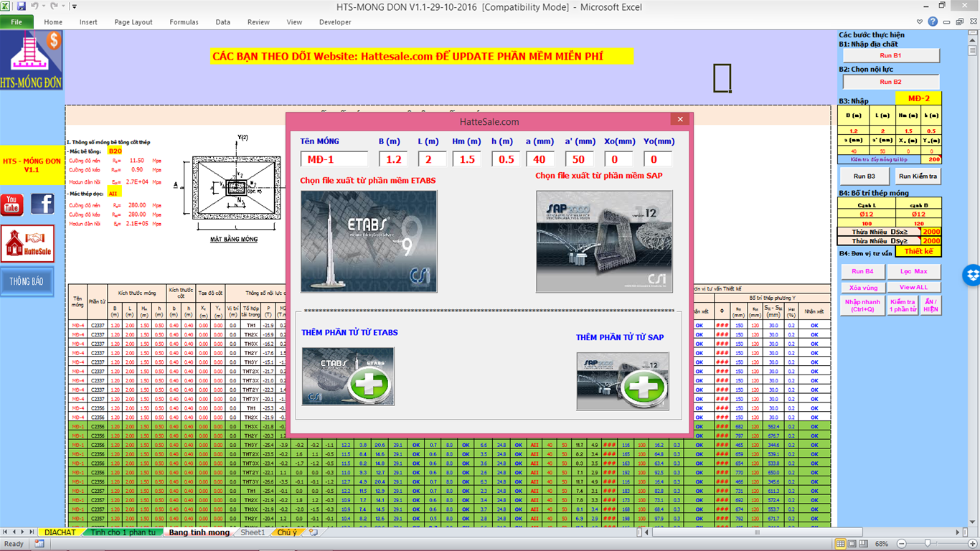Close the HatteSale.com dialog

tap(680, 120)
